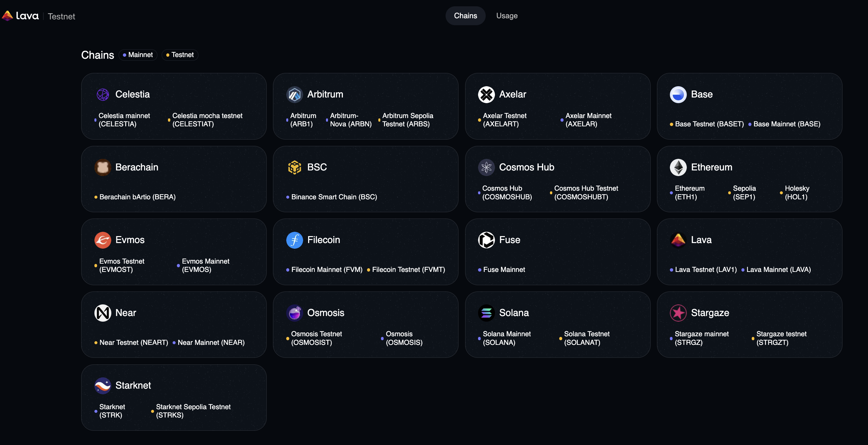
Task: Click the Solana chain icon
Action: coord(486,313)
